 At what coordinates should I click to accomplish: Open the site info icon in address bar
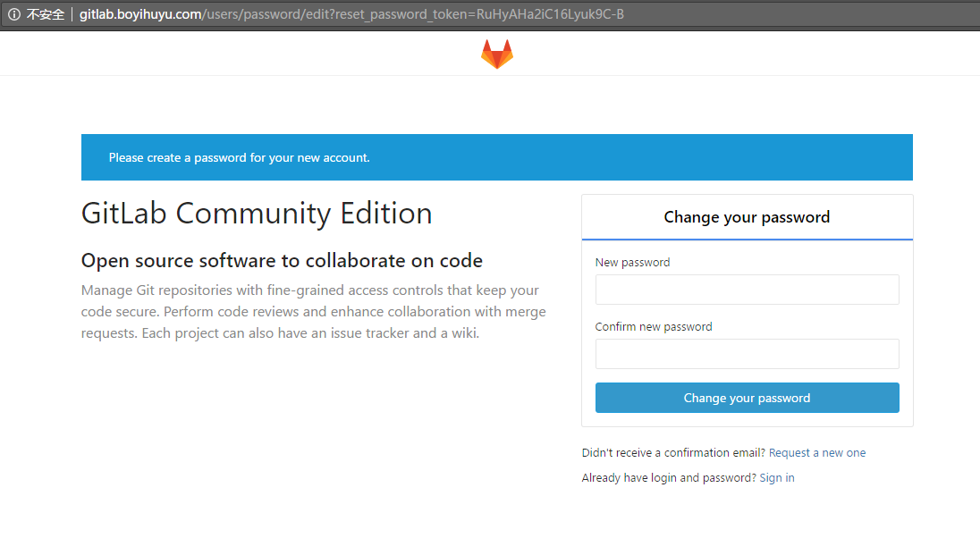tap(13, 14)
